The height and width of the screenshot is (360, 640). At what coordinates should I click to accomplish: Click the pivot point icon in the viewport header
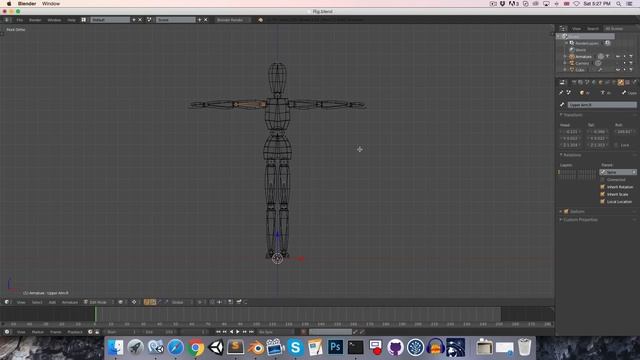[134, 302]
